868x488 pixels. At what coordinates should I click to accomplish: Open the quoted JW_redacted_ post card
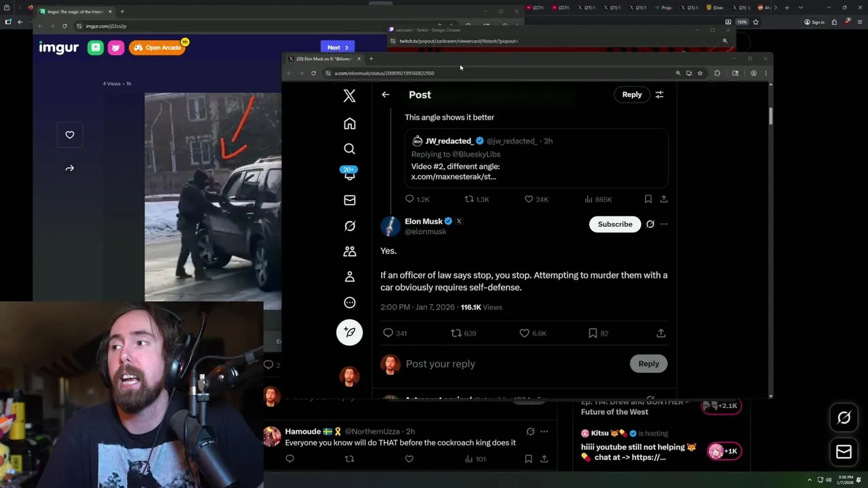[x=536, y=158]
